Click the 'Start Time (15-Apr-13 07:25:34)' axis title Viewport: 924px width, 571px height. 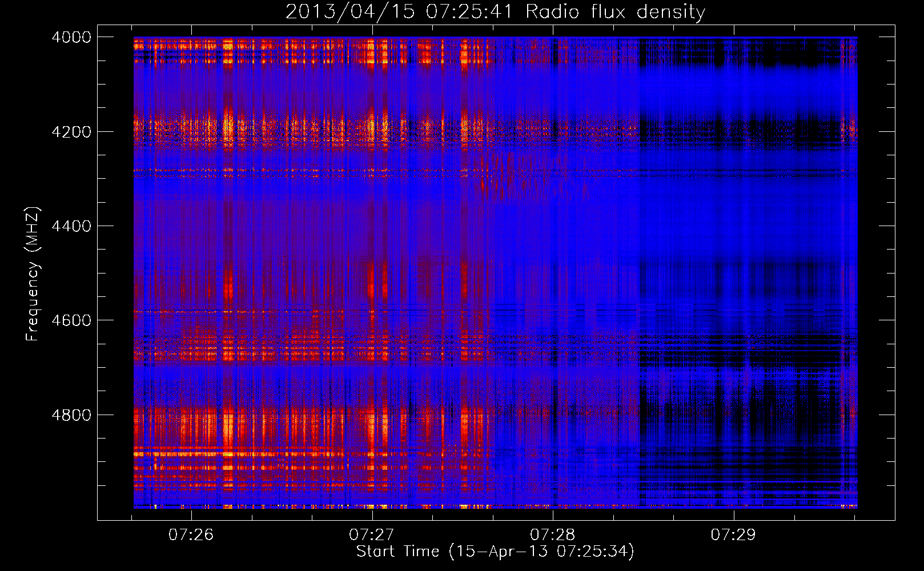495,552
